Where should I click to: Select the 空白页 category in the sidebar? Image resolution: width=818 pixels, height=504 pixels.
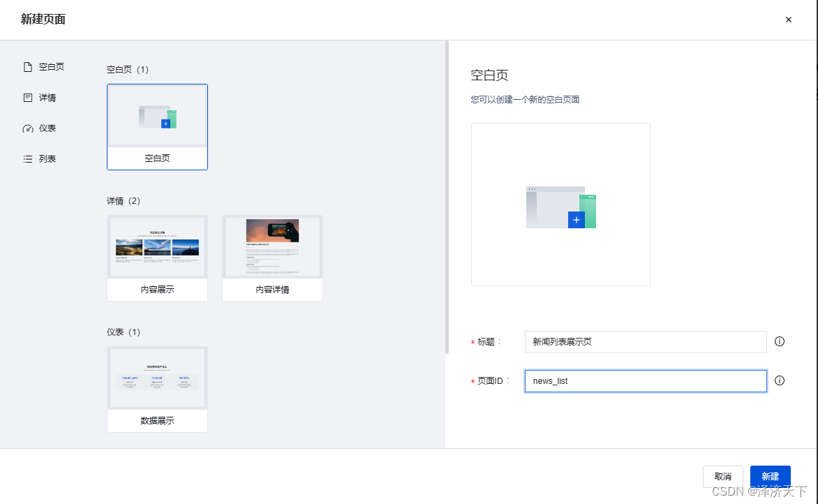coord(44,67)
